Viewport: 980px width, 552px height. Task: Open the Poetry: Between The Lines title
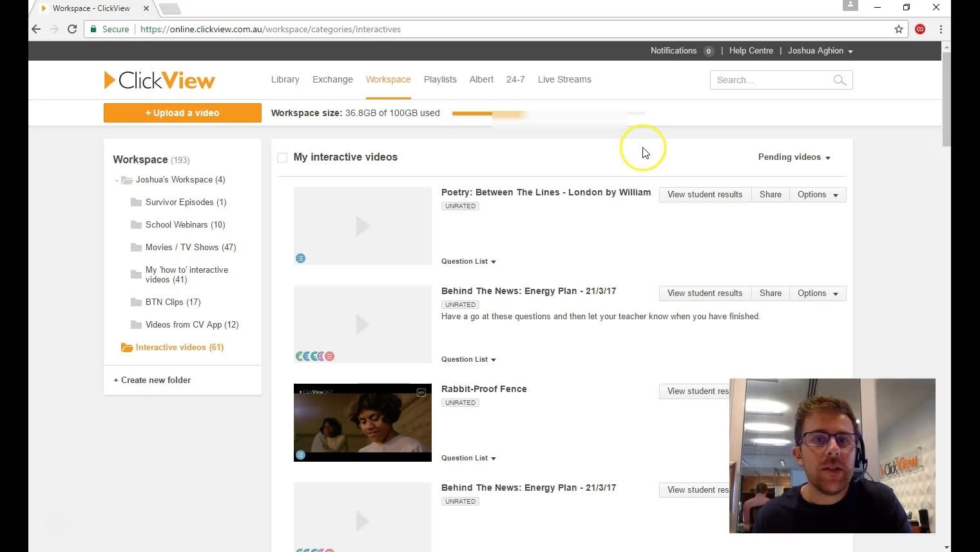coord(546,192)
